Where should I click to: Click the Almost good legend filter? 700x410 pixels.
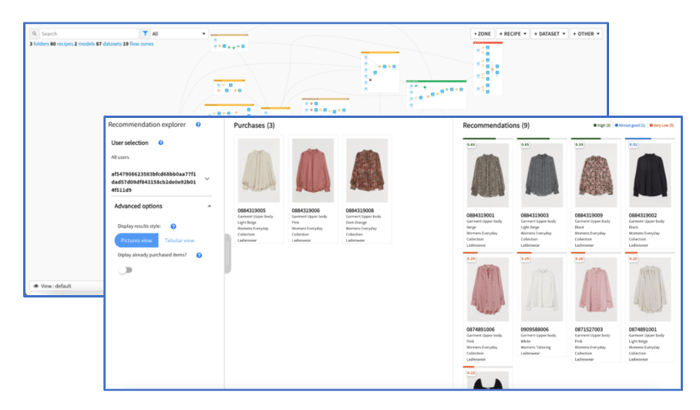(630, 126)
